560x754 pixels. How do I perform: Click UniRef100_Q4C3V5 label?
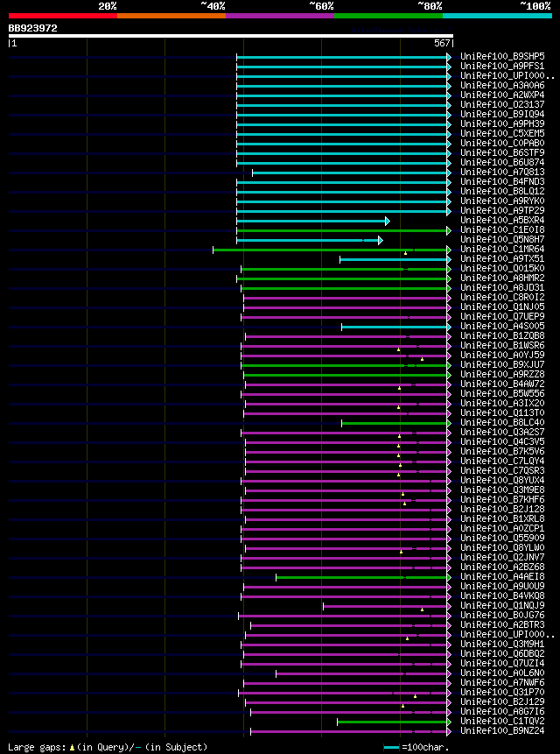(502, 441)
